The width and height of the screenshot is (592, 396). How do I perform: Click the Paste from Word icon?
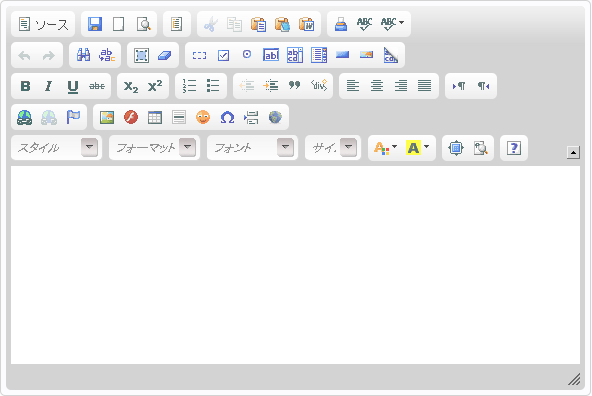(x=307, y=24)
